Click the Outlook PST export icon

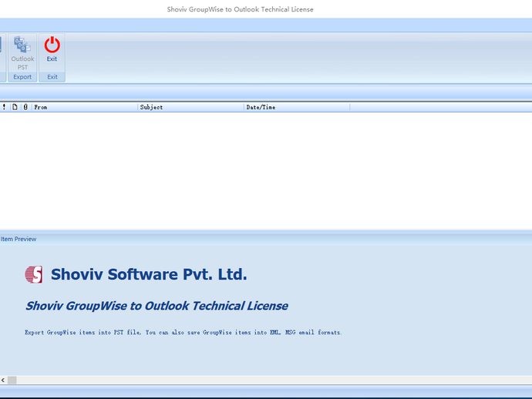point(22,45)
